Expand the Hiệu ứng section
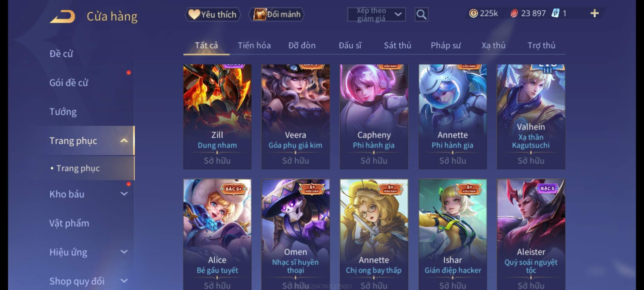This screenshot has height=290, width=644. click(x=124, y=252)
